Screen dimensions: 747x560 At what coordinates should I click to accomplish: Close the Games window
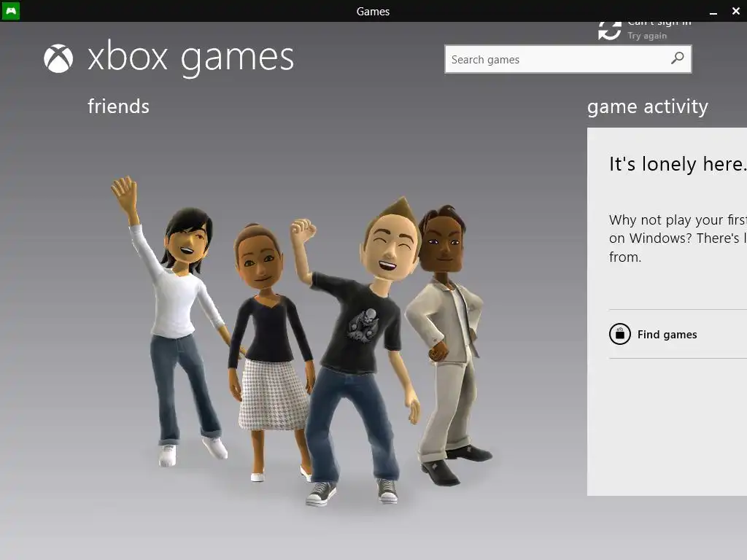pyautogui.click(x=735, y=11)
